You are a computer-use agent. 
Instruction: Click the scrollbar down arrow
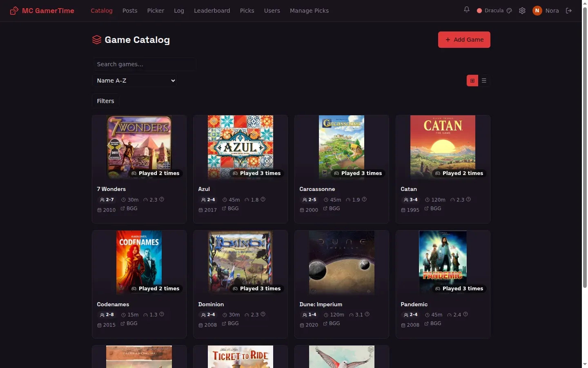click(585, 364)
